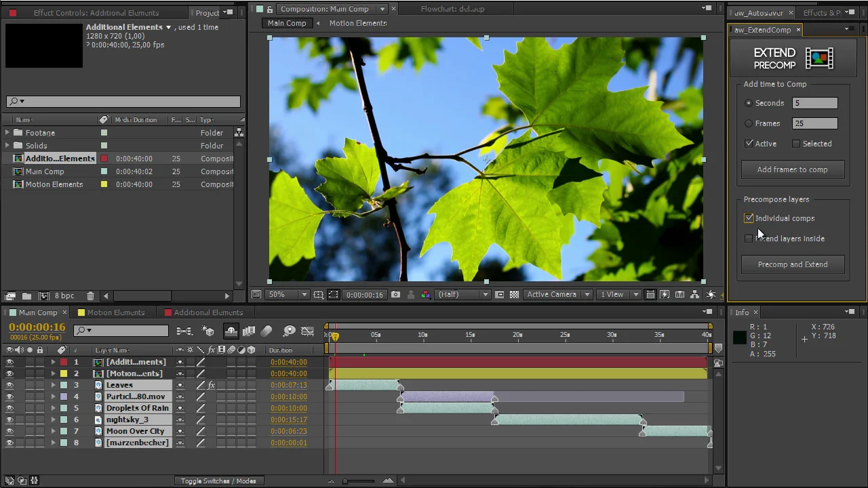Screen dimensions: 868x488
Task: Switch to Motion Elements timeline tab
Action: pyautogui.click(x=115, y=312)
